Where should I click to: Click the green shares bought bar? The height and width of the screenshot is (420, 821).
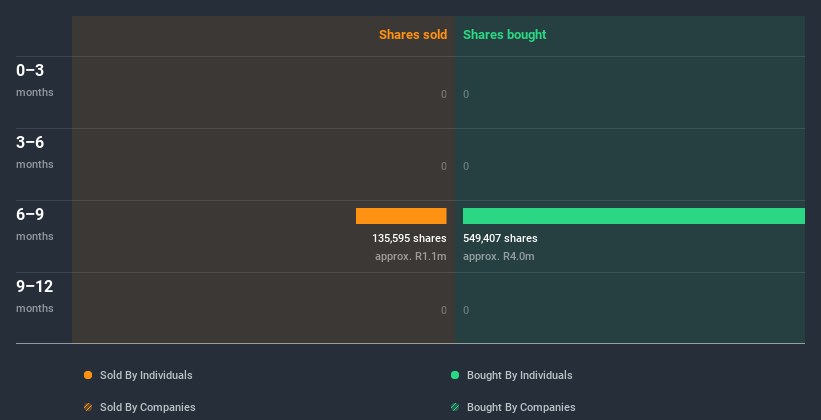pyautogui.click(x=633, y=216)
